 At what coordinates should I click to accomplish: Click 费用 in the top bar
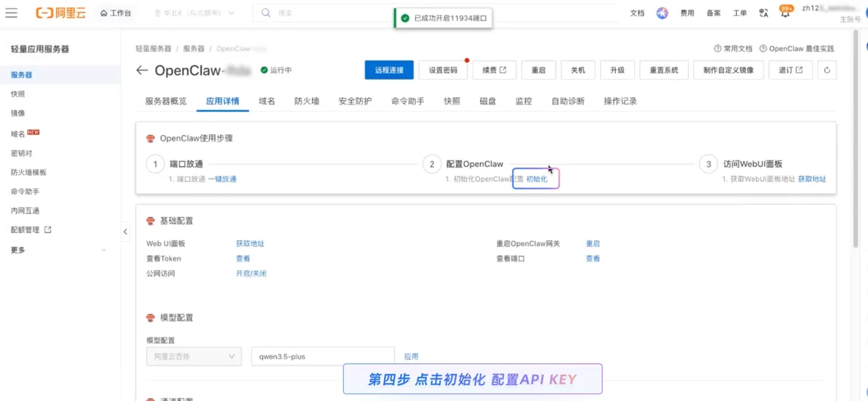pyautogui.click(x=687, y=14)
